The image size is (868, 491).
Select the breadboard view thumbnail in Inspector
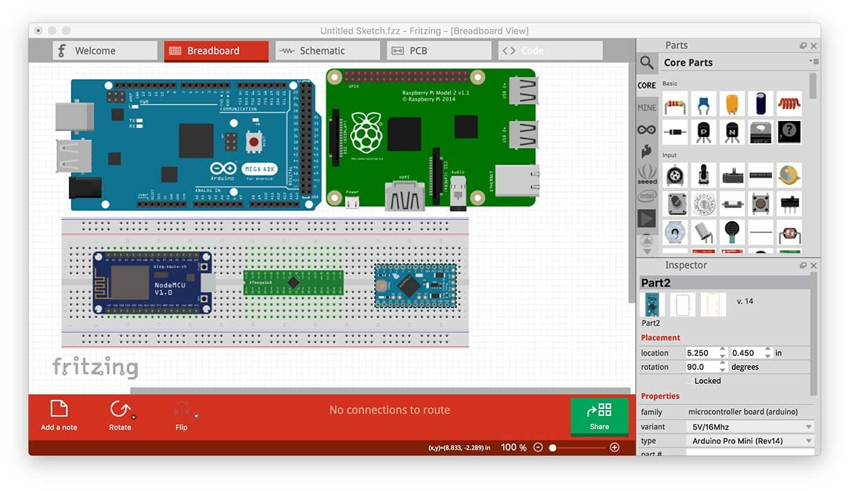point(652,304)
